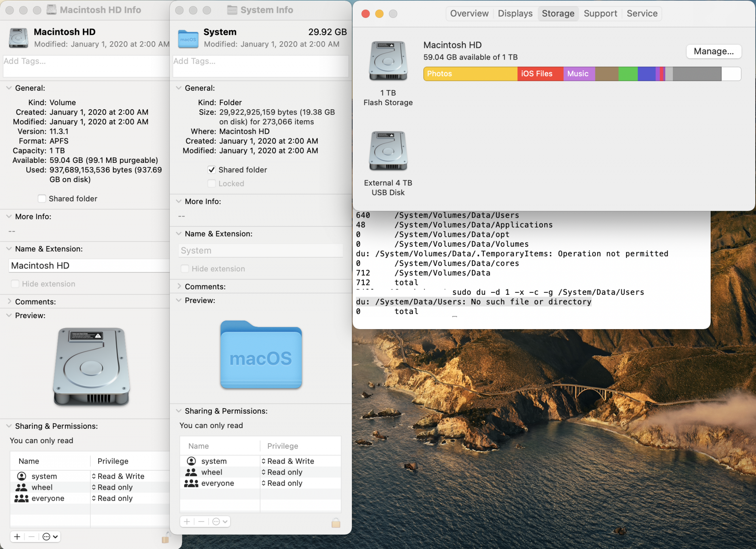The height and width of the screenshot is (549, 756).
Task: Open the action menu under Macintosh HD permissions
Action: click(x=50, y=537)
